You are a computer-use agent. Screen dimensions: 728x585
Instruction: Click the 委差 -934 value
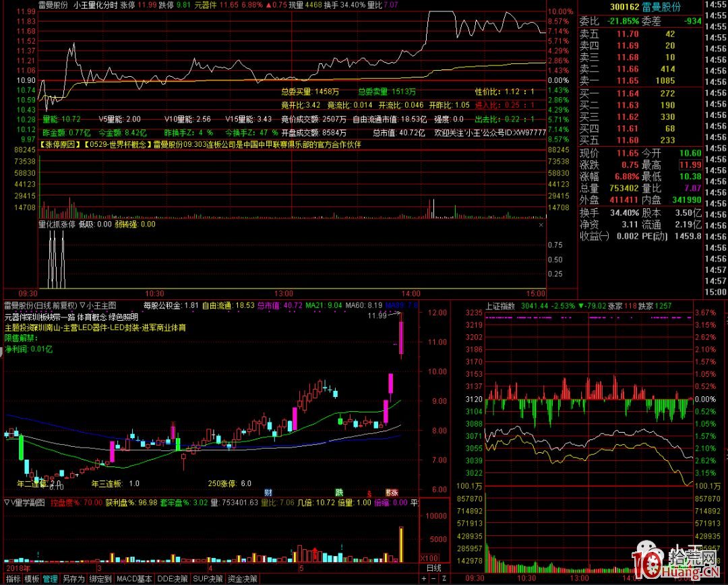point(692,21)
